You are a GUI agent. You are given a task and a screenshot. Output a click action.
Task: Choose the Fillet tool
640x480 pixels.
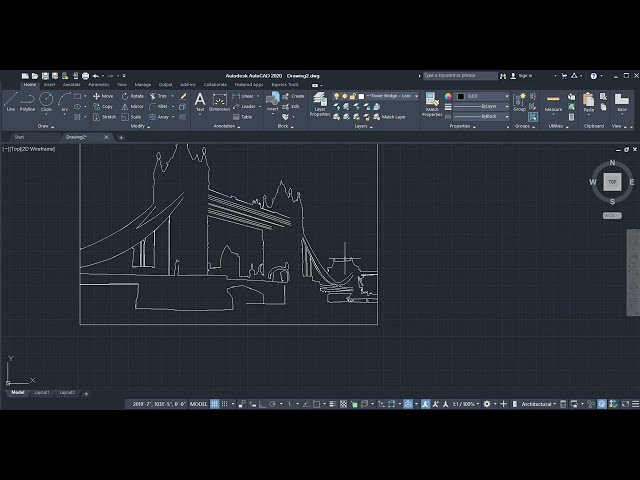point(158,107)
